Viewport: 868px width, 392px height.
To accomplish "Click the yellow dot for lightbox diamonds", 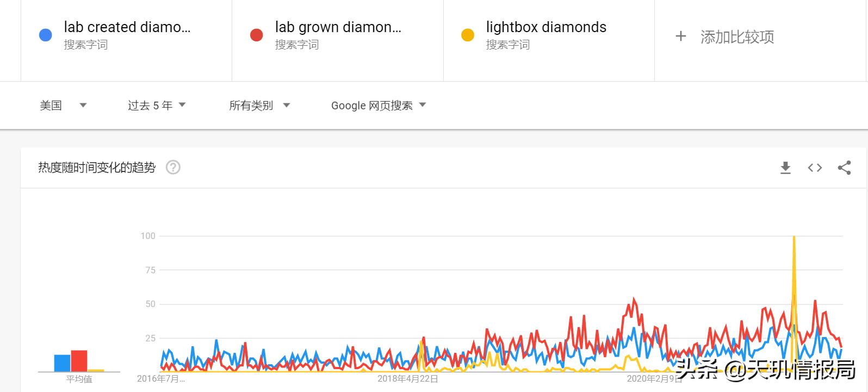I will coord(468,35).
